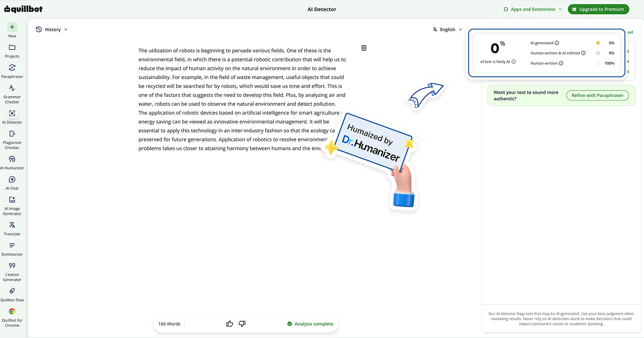The image size is (644, 338).
Task: Click info icon beside AI-generated
Action: click(x=557, y=43)
